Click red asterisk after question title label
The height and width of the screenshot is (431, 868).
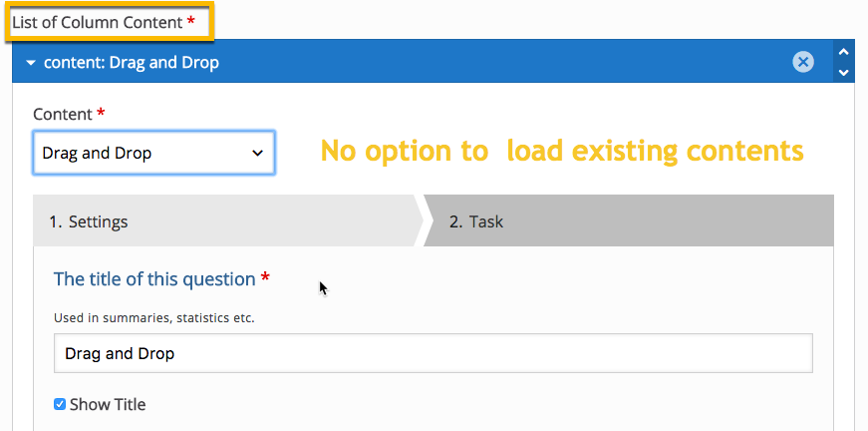[x=265, y=277]
